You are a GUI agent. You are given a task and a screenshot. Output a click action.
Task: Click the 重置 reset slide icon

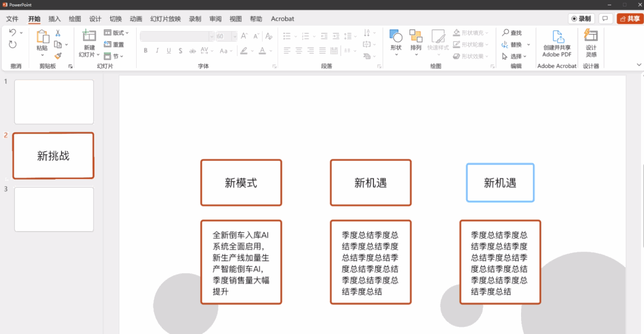[x=114, y=44]
